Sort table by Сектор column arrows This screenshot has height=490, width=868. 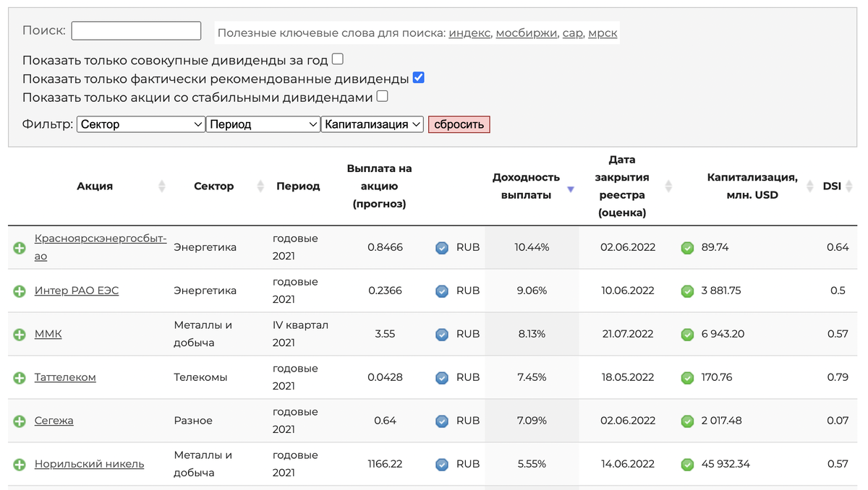260,186
